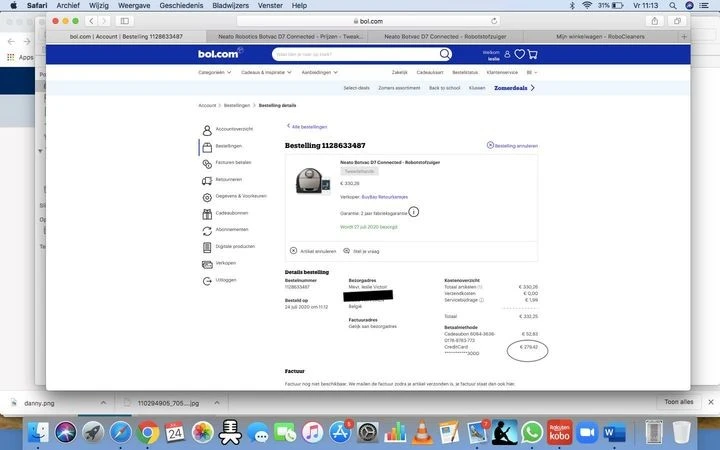Open Abonnementen refresh icon in sidebar
Screen dimensions: 720x450
[207, 231]
